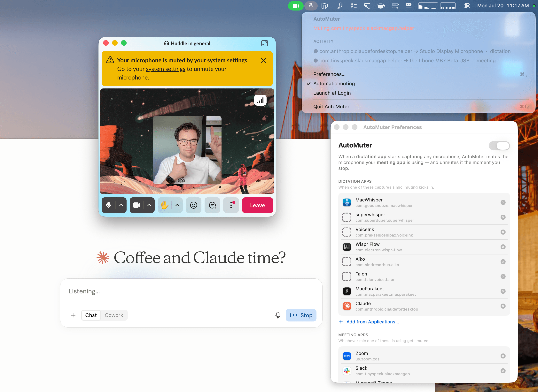Turn off camera in Huddle window
This screenshot has width=538, height=392.
click(137, 205)
